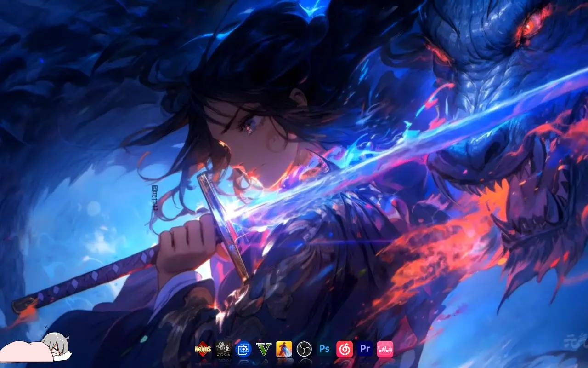
Task: Launch Adobe Premiere Pro
Action: [x=365, y=349]
